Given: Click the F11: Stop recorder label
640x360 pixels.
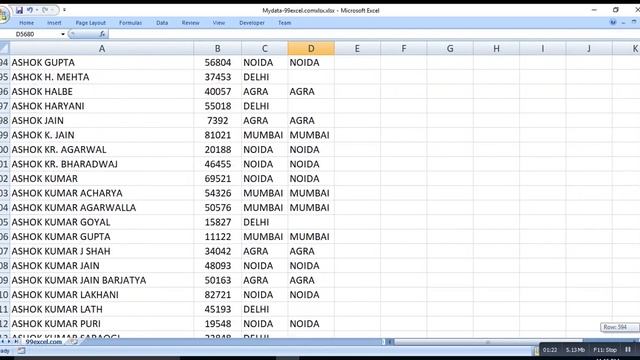Looking at the screenshot, I should pos(605,350).
